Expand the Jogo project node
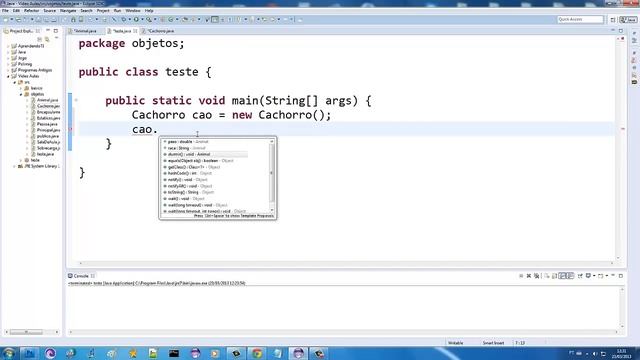This screenshot has height=360, width=640. tap(8, 58)
